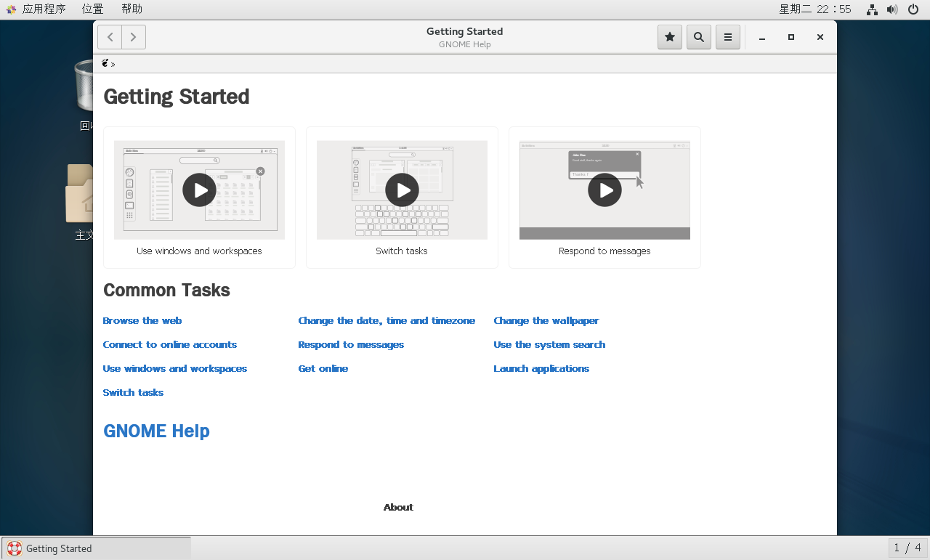Click the Respond to messages video caption
930x560 pixels.
[604, 251]
